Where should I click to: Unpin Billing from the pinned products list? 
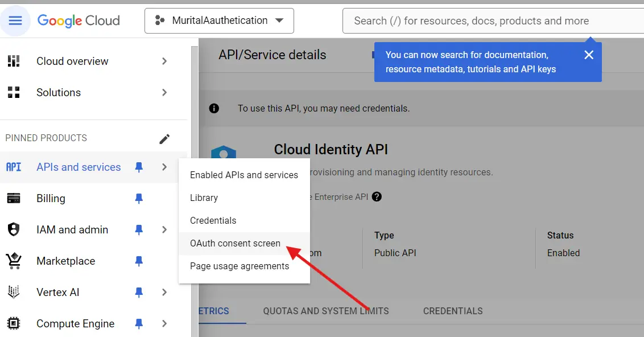point(138,198)
